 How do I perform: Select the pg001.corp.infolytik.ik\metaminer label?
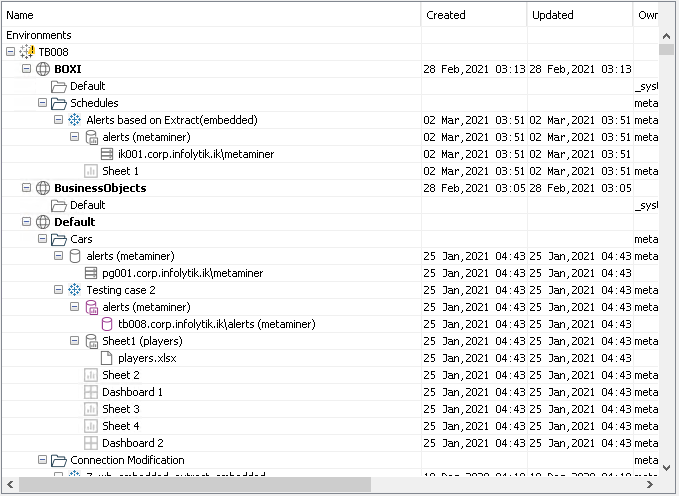(183, 273)
